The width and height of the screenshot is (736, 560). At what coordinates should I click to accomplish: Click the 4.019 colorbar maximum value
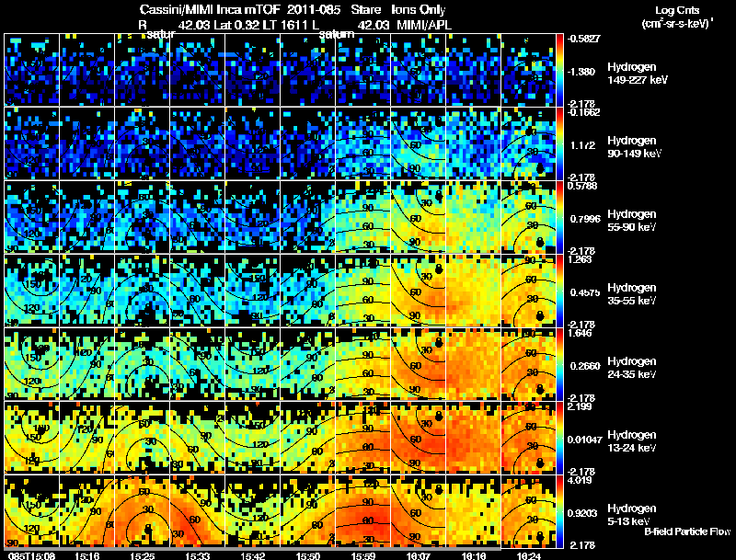point(580,480)
